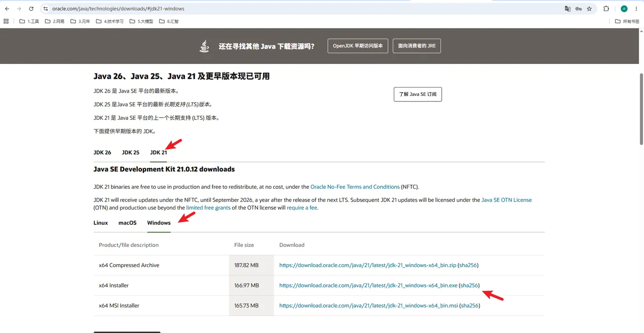Click the "Product/file description" column header
Screen dimensions: 644x333
(129, 245)
